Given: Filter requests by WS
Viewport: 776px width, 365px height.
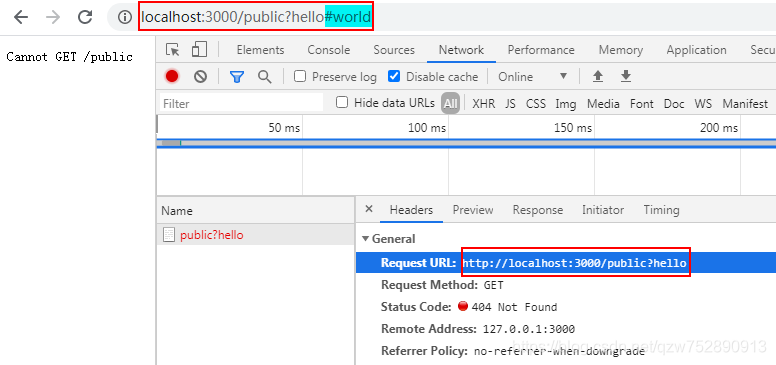Looking at the screenshot, I should pyautogui.click(x=703, y=104).
